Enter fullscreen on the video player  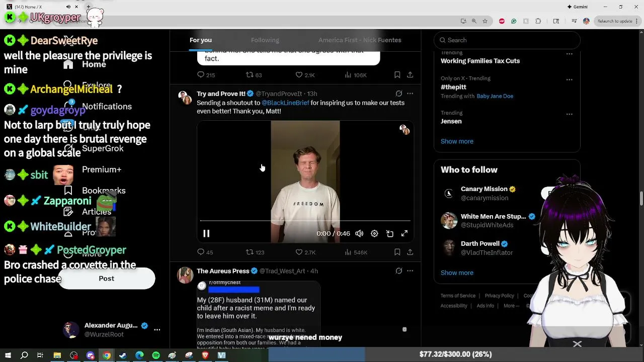[404, 233]
